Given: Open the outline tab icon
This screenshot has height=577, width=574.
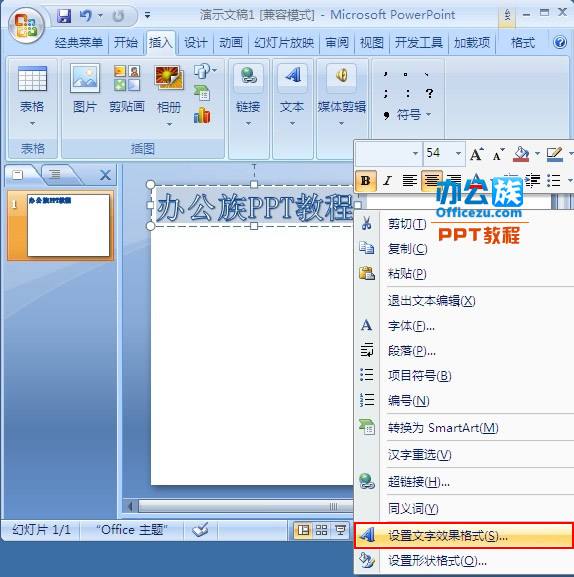Looking at the screenshot, I should coord(55,174).
